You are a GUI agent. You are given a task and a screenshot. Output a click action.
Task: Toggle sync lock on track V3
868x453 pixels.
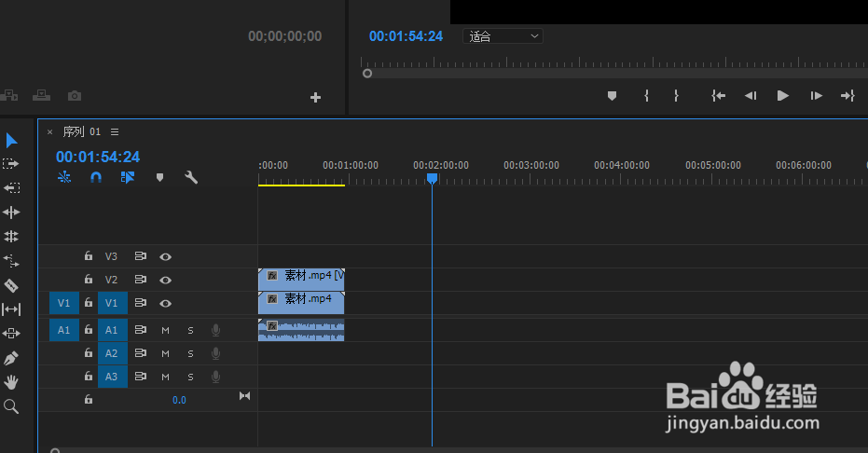(141, 256)
